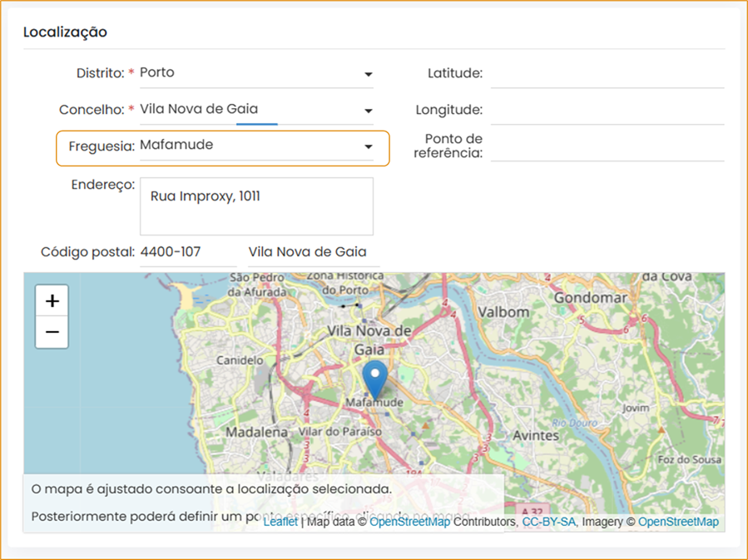Click Madalena area on the map

click(257, 433)
